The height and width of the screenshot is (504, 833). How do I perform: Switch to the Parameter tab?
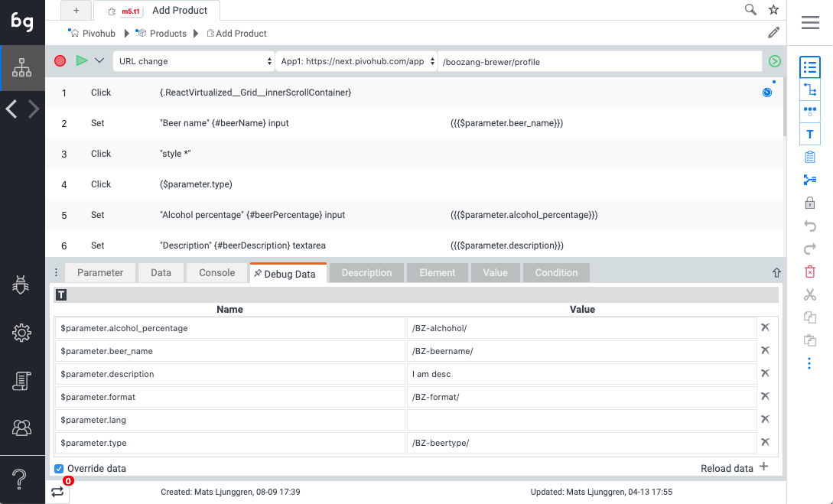click(x=99, y=272)
